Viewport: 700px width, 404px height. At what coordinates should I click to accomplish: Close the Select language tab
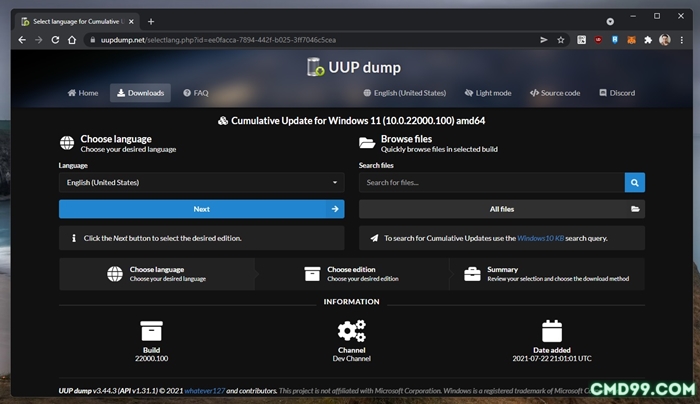(131, 21)
